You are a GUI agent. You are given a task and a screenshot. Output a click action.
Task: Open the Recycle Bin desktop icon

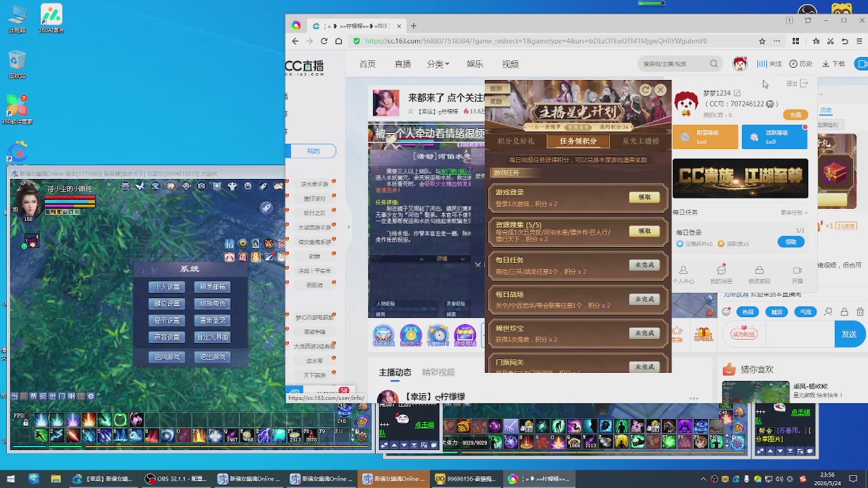17,65
